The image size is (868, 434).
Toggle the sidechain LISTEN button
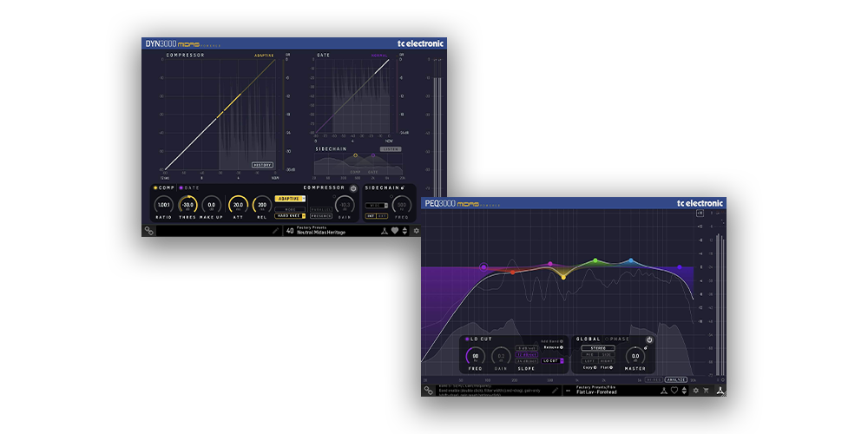[391, 148]
